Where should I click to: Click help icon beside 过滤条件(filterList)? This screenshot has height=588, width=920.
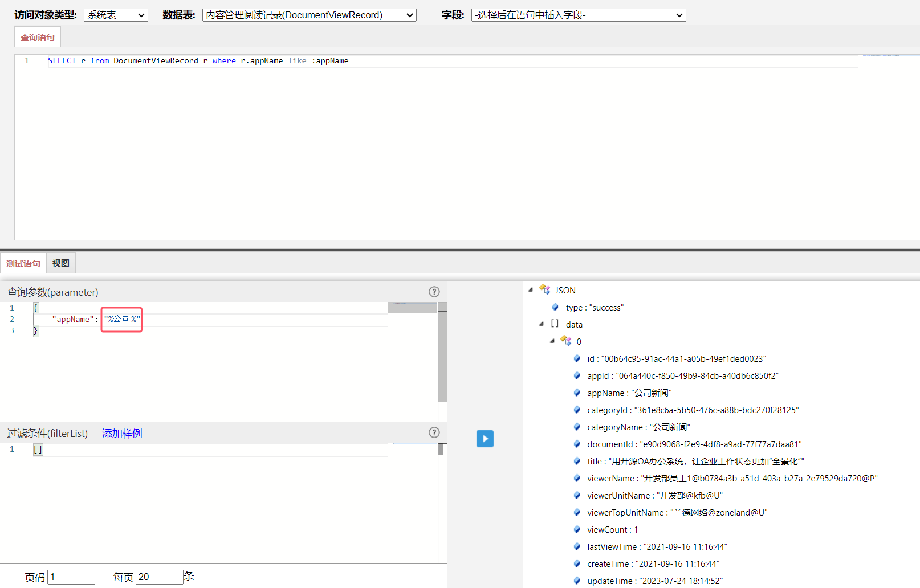434,432
